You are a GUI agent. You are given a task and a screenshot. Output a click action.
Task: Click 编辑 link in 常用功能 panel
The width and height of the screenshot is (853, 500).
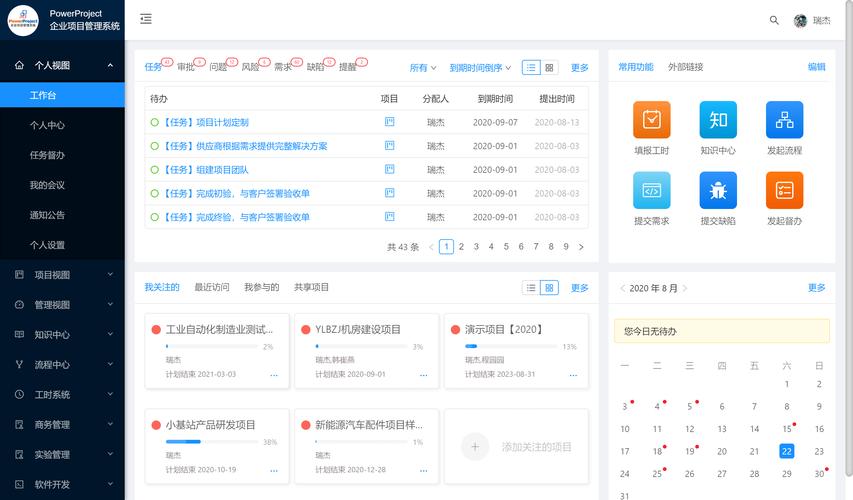point(817,67)
